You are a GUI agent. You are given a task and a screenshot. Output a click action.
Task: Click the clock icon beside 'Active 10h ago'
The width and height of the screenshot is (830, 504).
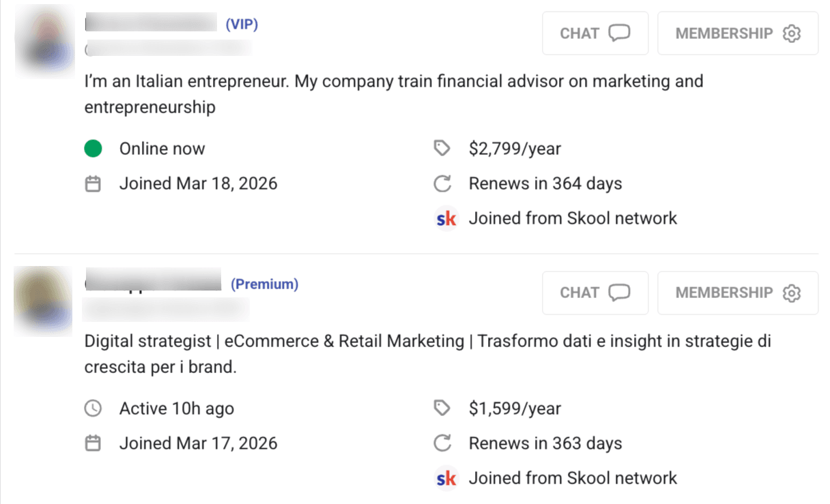click(x=93, y=408)
